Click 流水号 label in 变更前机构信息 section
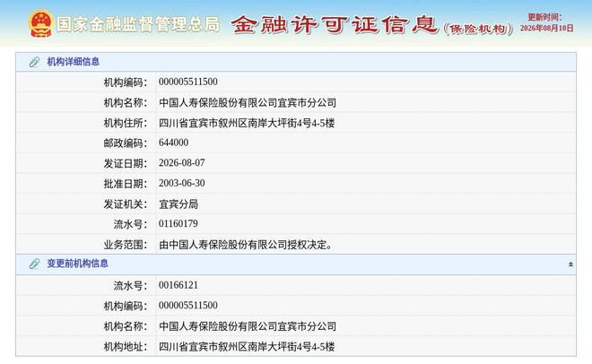 (x=130, y=285)
